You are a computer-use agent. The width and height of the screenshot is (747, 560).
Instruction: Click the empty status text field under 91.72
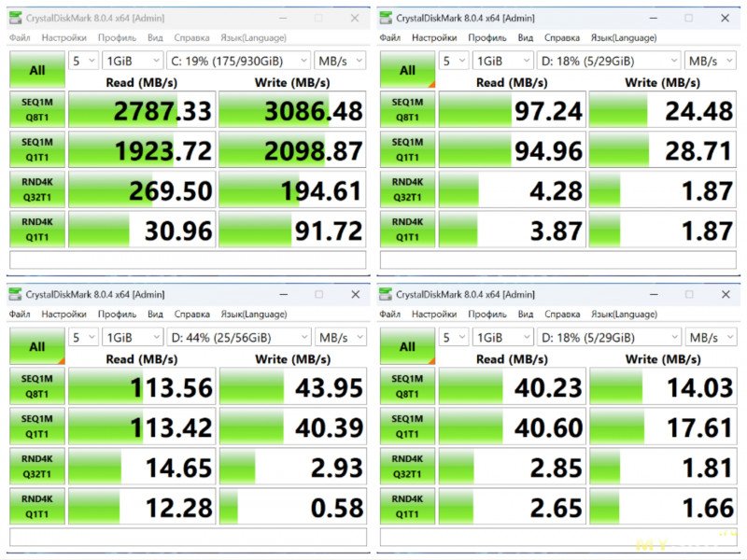[x=188, y=260]
